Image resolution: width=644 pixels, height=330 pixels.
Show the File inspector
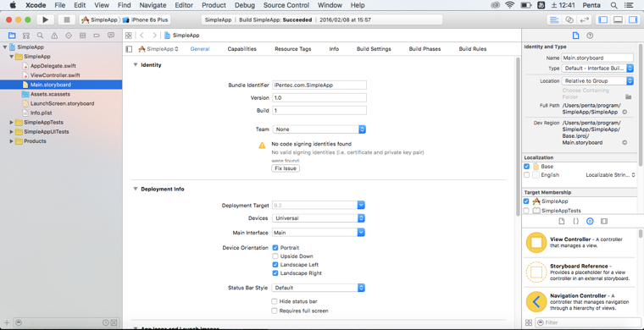tap(576, 36)
